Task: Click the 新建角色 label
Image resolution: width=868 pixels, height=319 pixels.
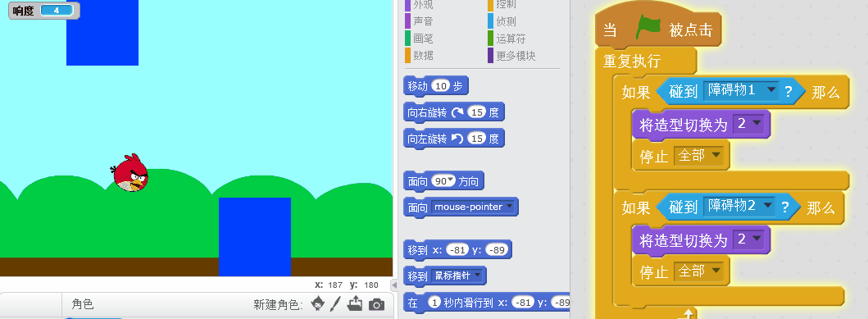Action: [279, 304]
